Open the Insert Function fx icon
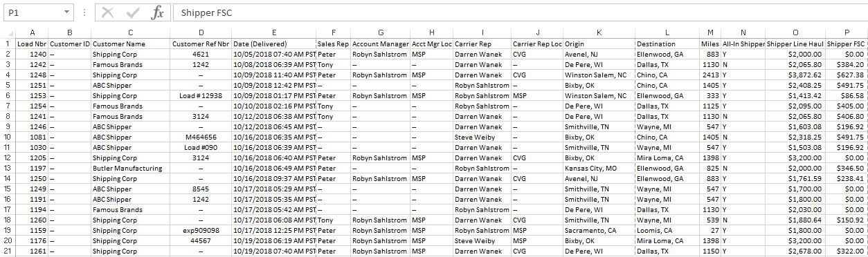868x257 pixels. (158, 12)
